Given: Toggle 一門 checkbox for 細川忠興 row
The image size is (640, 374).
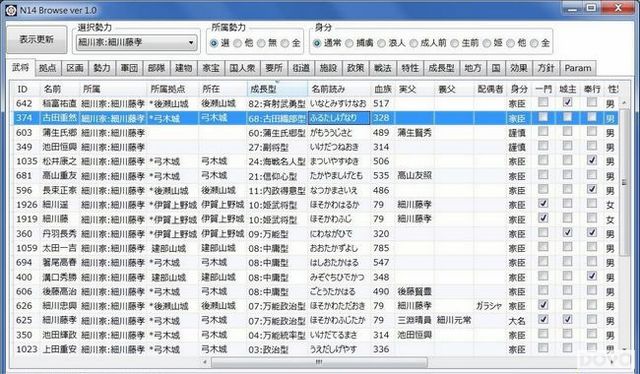Looking at the screenshot, I should click(x=543, y=305).
